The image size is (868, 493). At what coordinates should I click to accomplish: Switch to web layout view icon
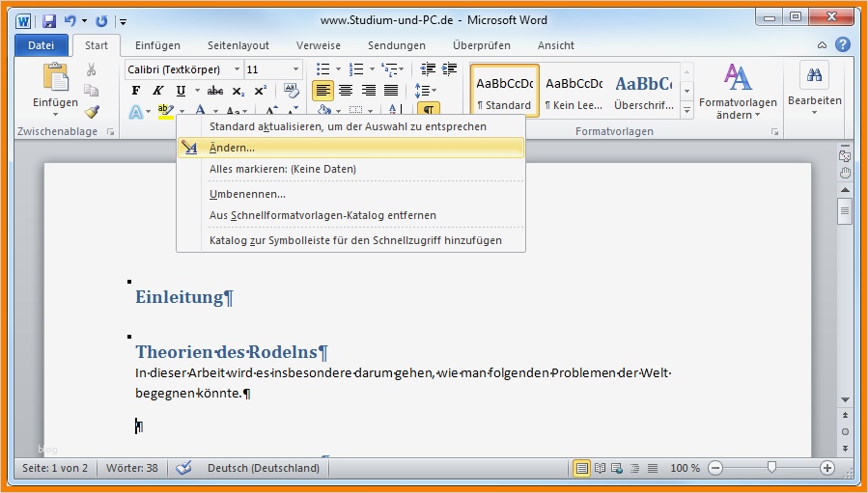pyautogui.click(x=617, y=469)
